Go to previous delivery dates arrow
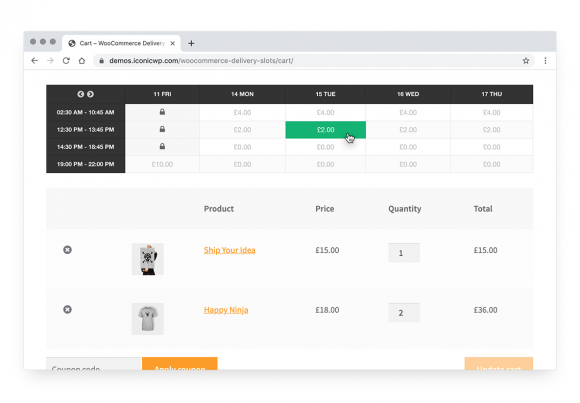This screenshot has width=580, height=403. [81, 94]
